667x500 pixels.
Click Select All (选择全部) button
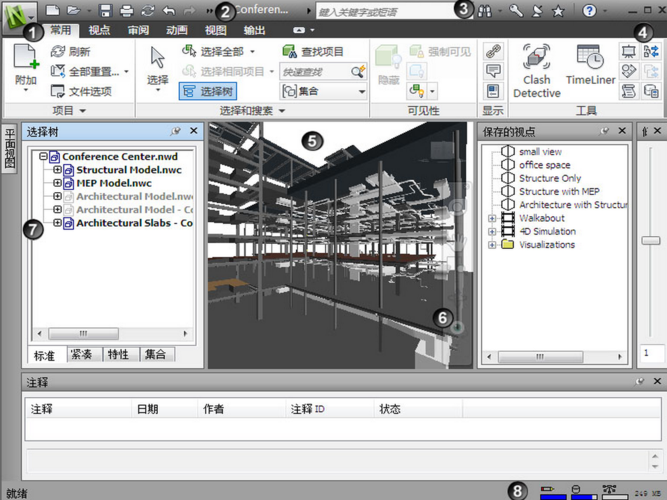pyautogui.click(x=218, y=51)
